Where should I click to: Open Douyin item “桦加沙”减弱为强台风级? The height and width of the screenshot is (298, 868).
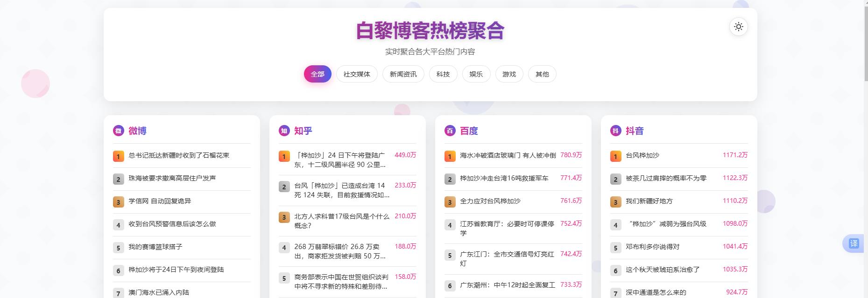click(666, 224)
